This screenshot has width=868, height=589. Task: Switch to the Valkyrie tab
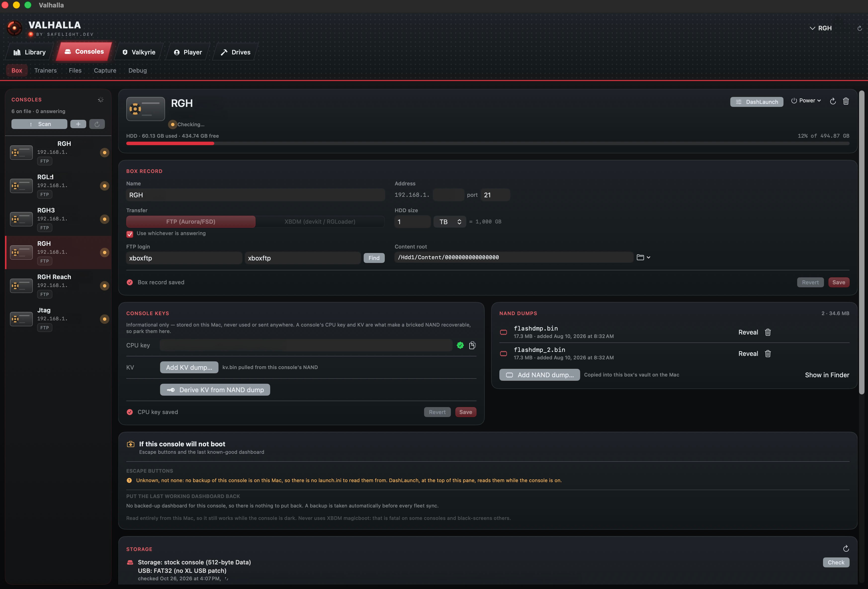click(138, 52)
